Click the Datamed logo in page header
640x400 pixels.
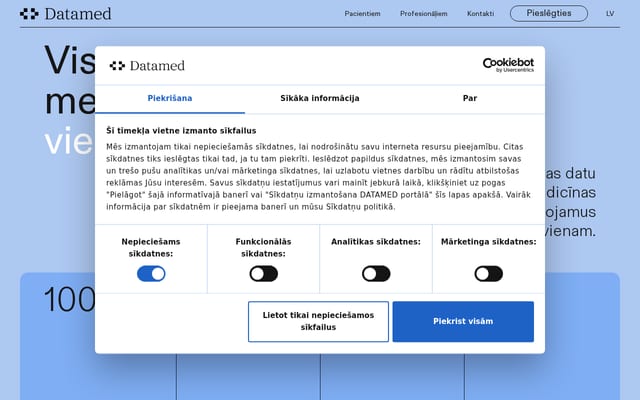click(65, 14)
